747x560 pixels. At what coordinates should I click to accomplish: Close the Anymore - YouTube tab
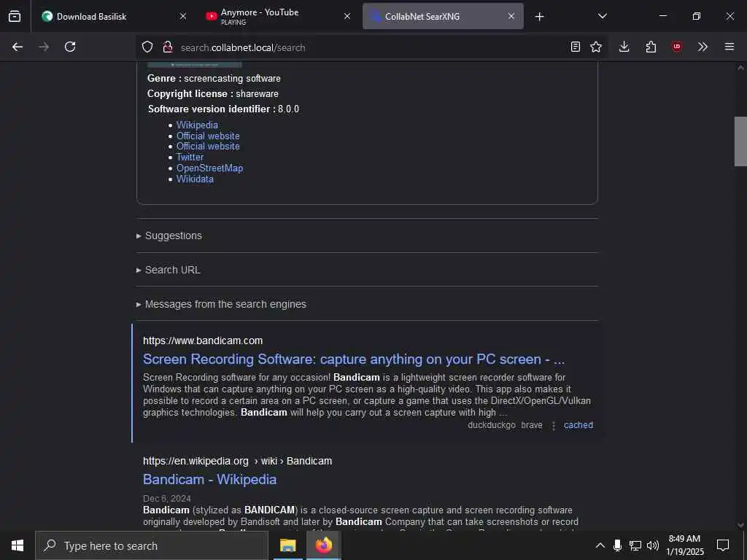[347, 17]
